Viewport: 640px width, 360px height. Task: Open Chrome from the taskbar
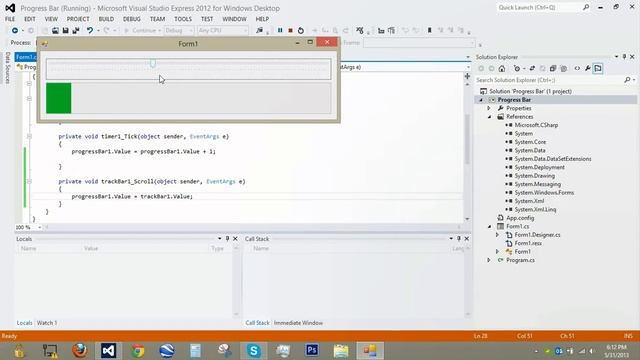click(x=138, y=351)
